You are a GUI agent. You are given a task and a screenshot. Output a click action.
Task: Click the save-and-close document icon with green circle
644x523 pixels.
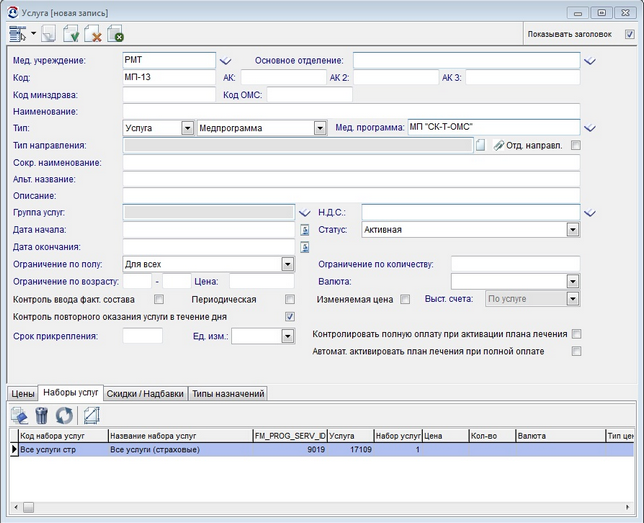(x=115, y=34)
